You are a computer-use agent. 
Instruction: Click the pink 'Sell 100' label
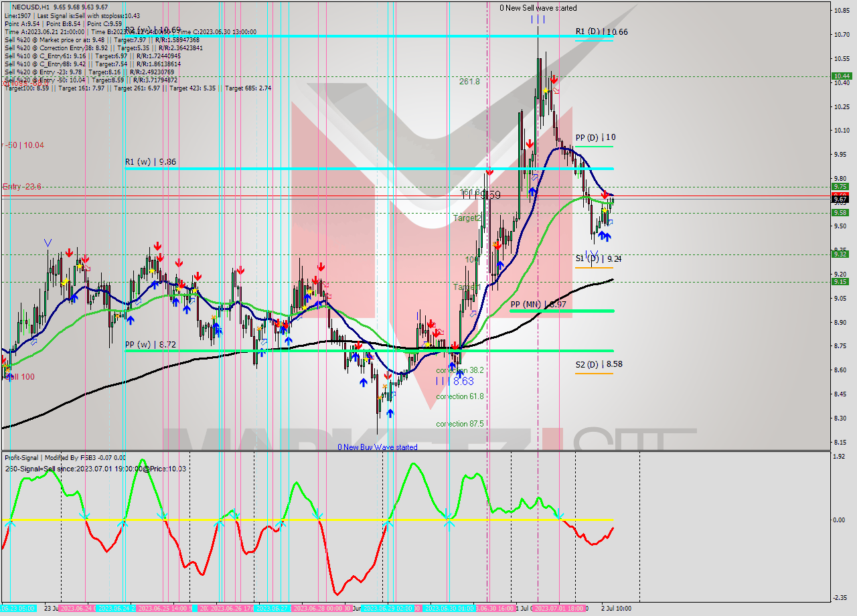(19, 377)
